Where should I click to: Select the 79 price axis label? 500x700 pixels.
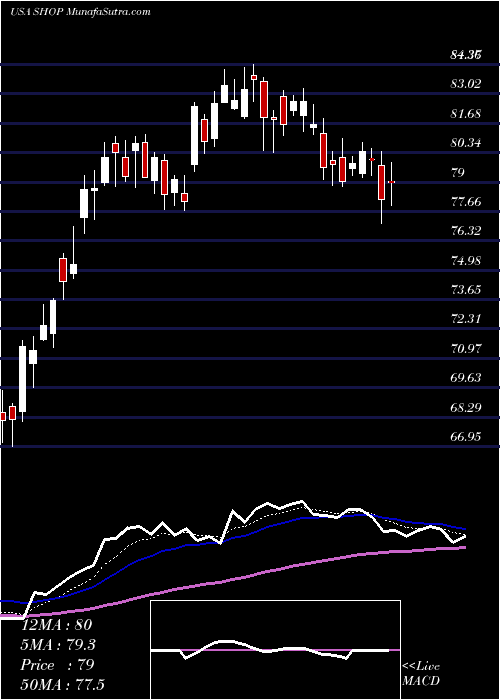point(458,173)
